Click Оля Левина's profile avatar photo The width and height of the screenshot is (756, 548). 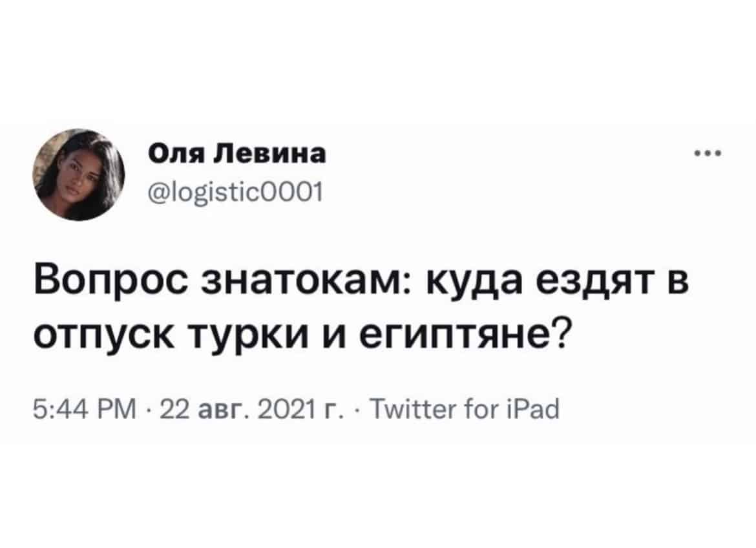79,174
